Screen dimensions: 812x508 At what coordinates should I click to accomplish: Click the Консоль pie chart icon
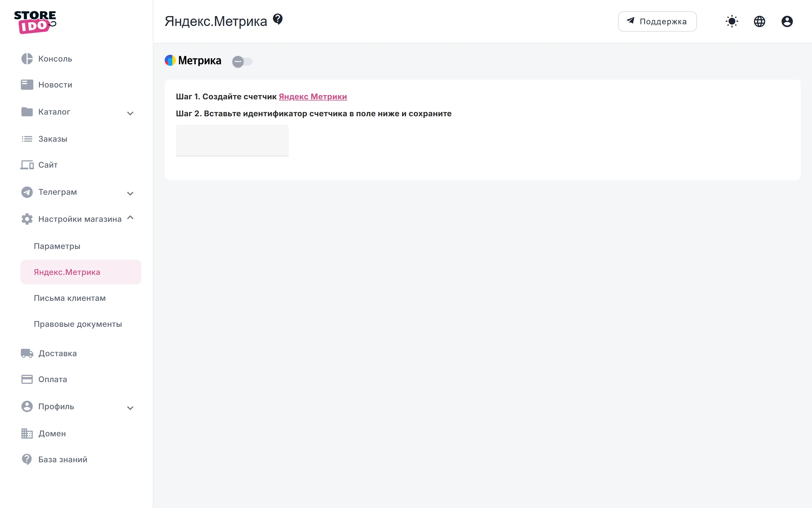(x=27, y=59)
